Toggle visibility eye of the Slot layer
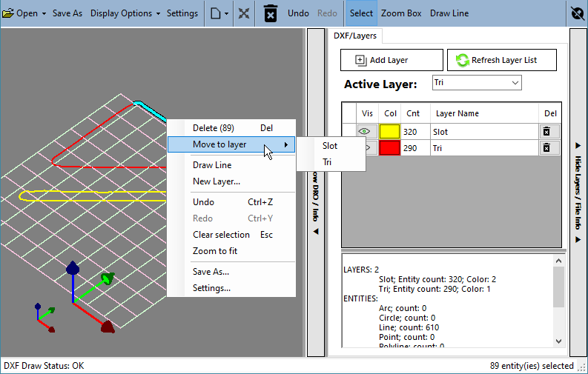 (x=365, y=132)
